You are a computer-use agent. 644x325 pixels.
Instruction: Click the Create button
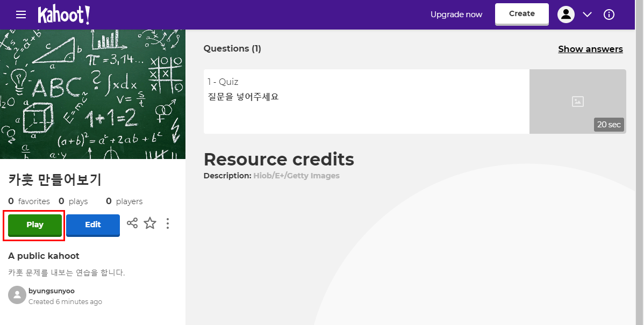click(521, 14)
